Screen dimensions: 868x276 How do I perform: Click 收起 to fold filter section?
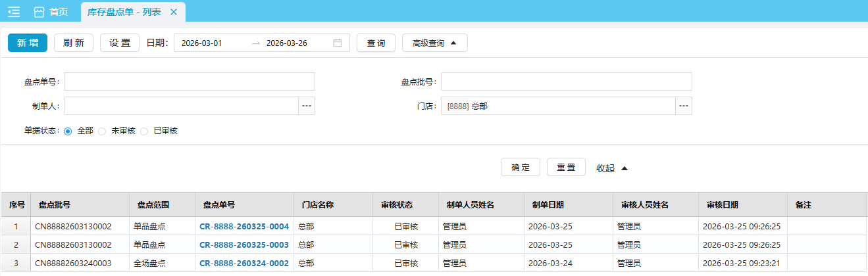pos(612,168)
